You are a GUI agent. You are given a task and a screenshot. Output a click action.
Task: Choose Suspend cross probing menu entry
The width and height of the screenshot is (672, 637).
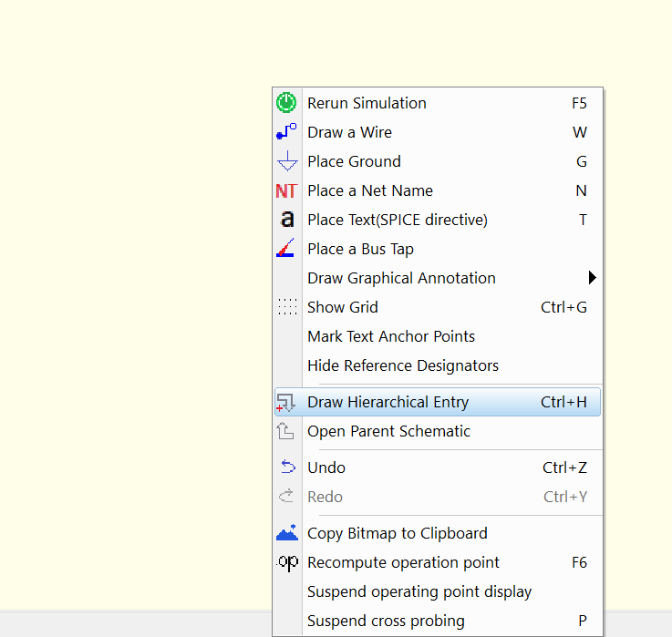[x=386, y=621]
